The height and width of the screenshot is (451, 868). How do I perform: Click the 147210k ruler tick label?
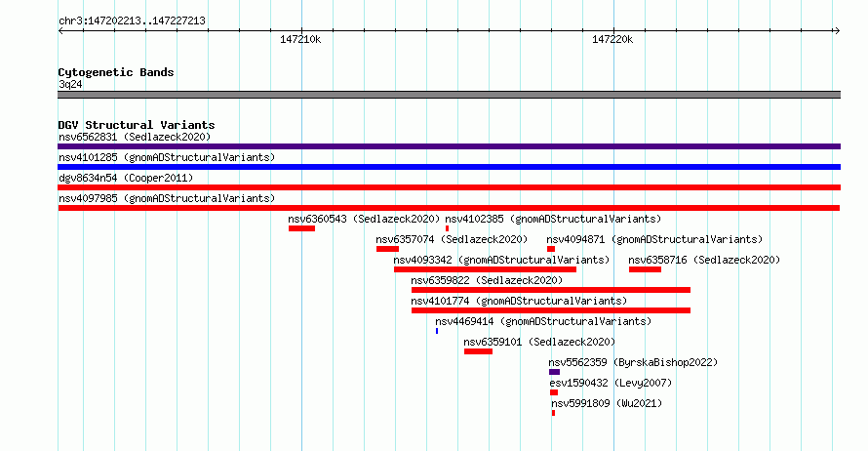(300, 40)
